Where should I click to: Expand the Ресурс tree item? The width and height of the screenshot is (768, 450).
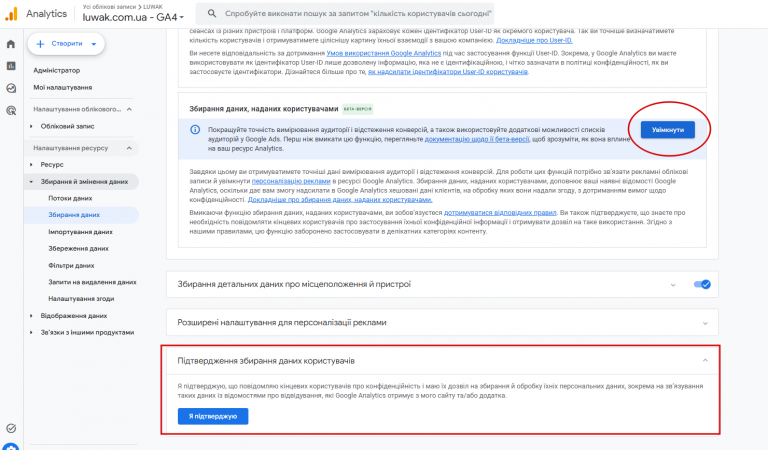(x=31, y=165)
